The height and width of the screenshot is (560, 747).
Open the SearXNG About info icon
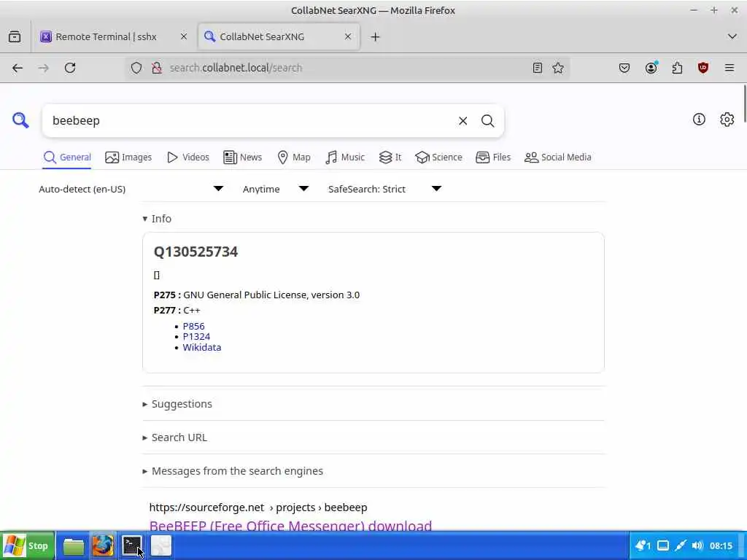[699, 120]
